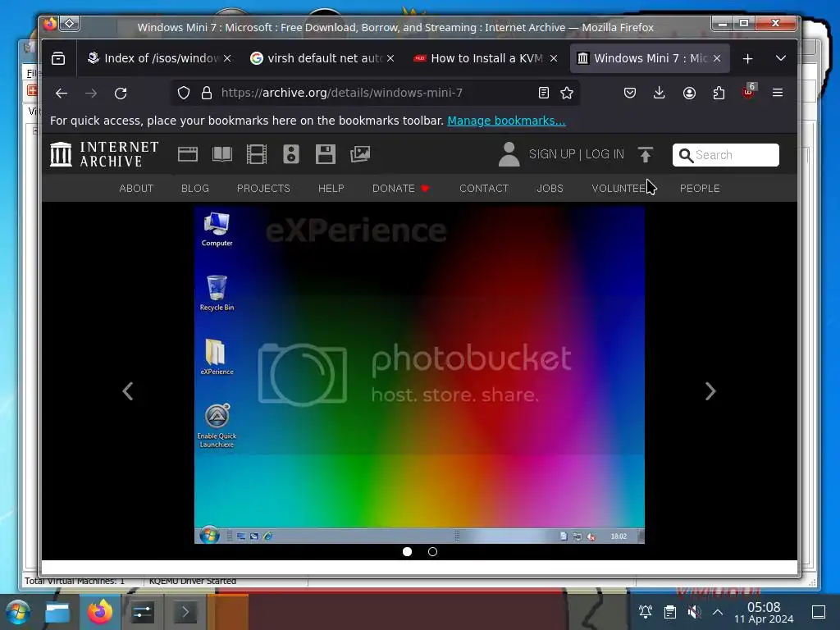Open the VOLUNTEER navigation link

pos(622,189)
